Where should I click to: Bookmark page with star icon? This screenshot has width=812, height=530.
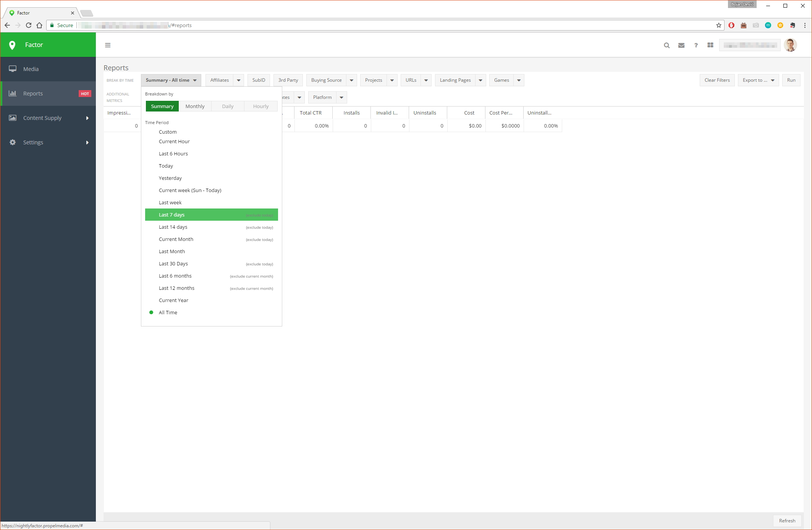pos(718,25)
